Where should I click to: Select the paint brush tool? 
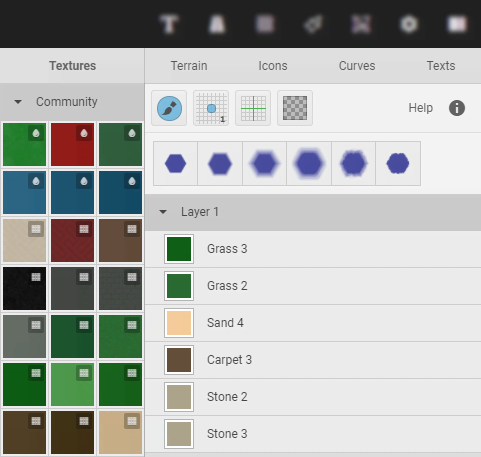click(x=169, y=108)
